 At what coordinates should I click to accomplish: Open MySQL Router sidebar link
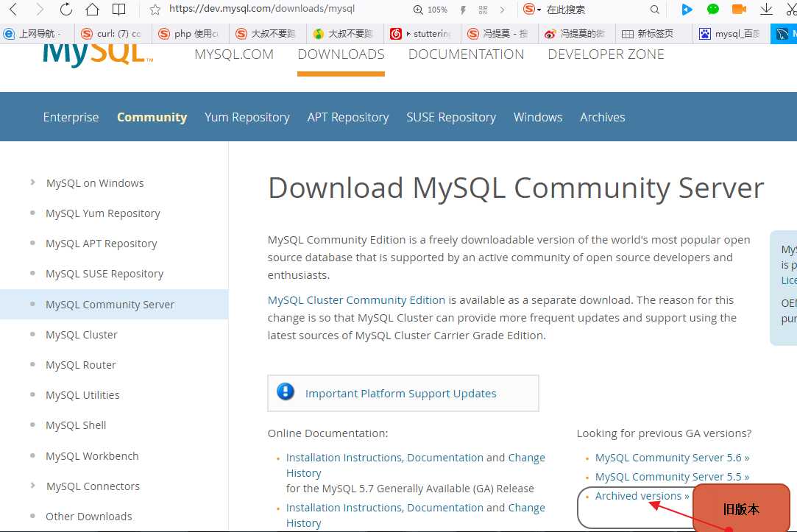pos(81,365)
